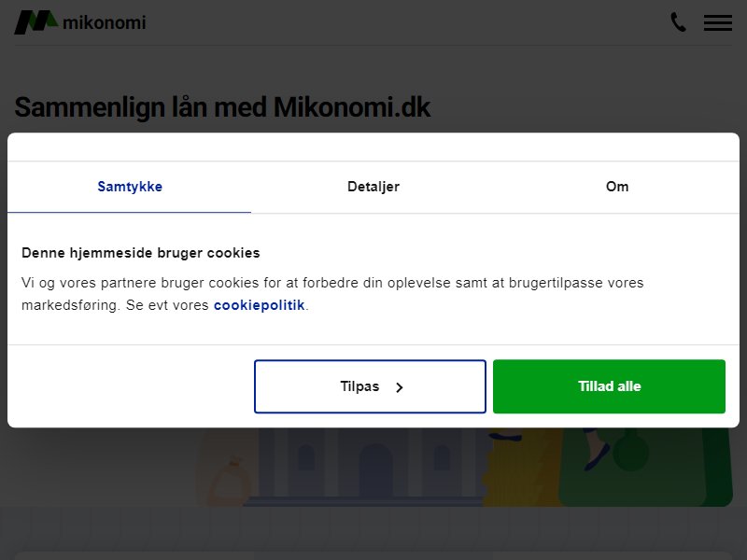Click the Denne hjemmeside bruger cookies heading

coord(141,253)
